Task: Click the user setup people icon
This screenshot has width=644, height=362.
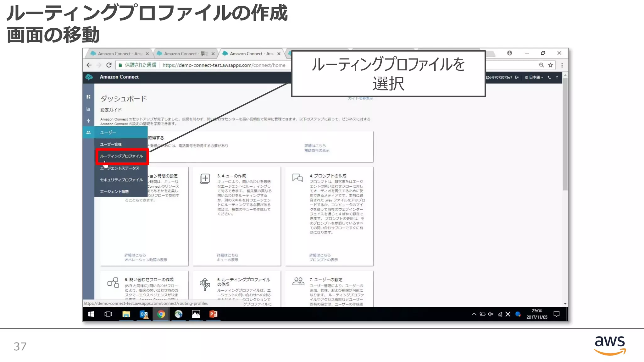Action: point(298,281)
